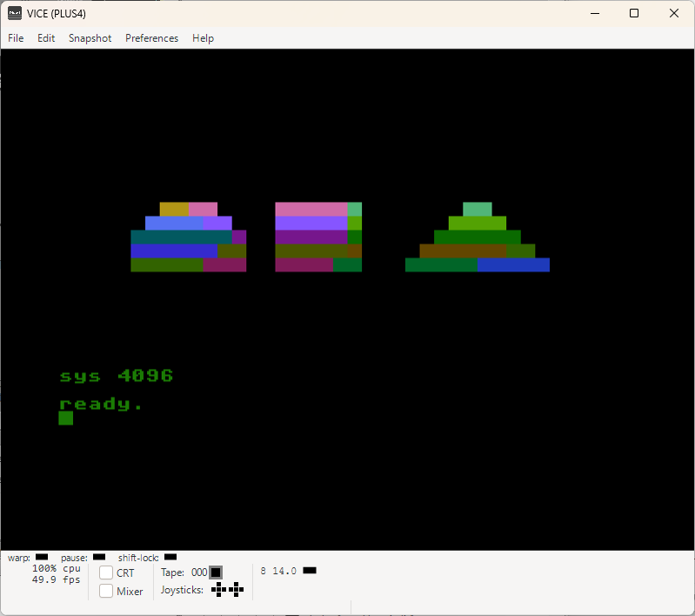Viewport: 695px width, 616px height.
Task: Click the green cursor block below ready
Action: pyautogui.click(x=65, y=418)
